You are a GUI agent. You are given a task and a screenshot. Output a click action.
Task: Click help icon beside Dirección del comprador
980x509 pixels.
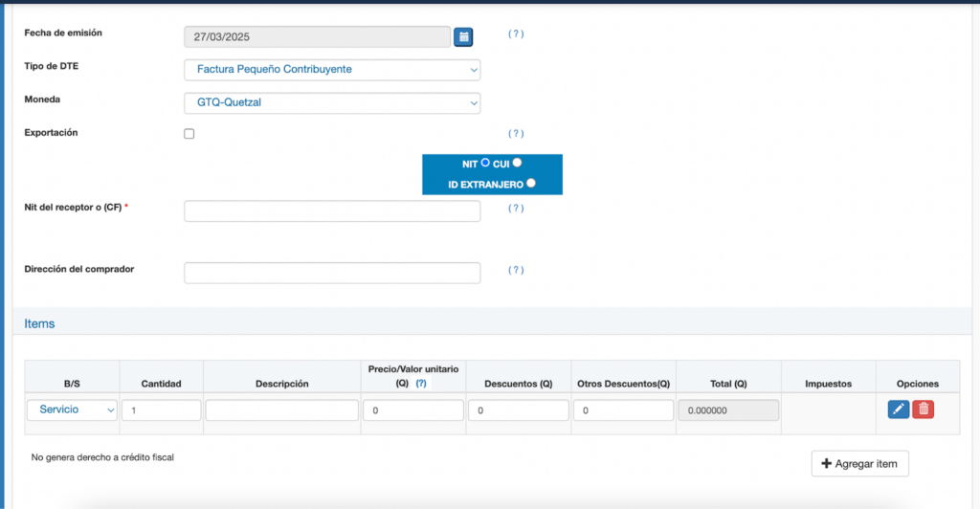click(516, 270)
